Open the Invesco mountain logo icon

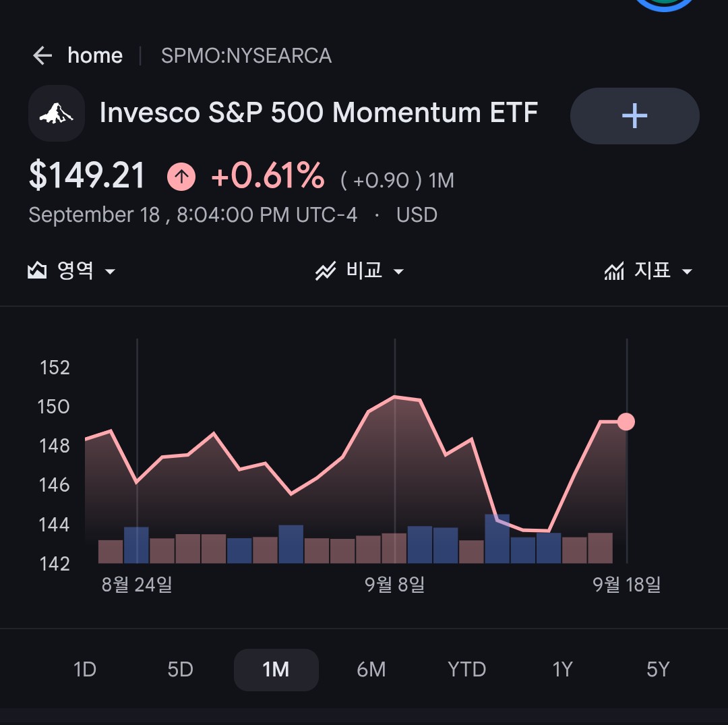click(x=57, y=113)
